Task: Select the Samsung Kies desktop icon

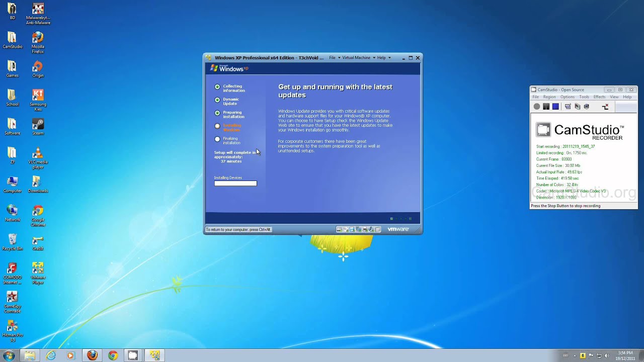Action: (38, 100)
